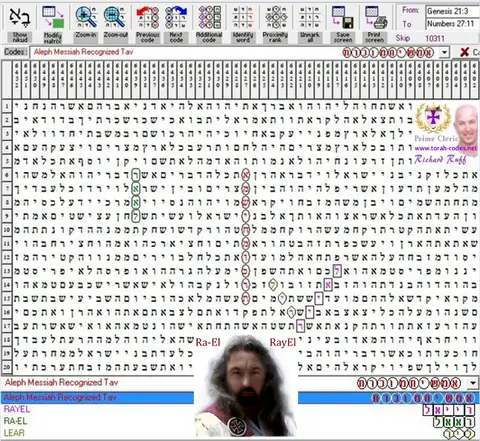Click the Skip value 10311
Viewport: 480px width, 441px height.
pyautogui.click(x=435, y=38)
